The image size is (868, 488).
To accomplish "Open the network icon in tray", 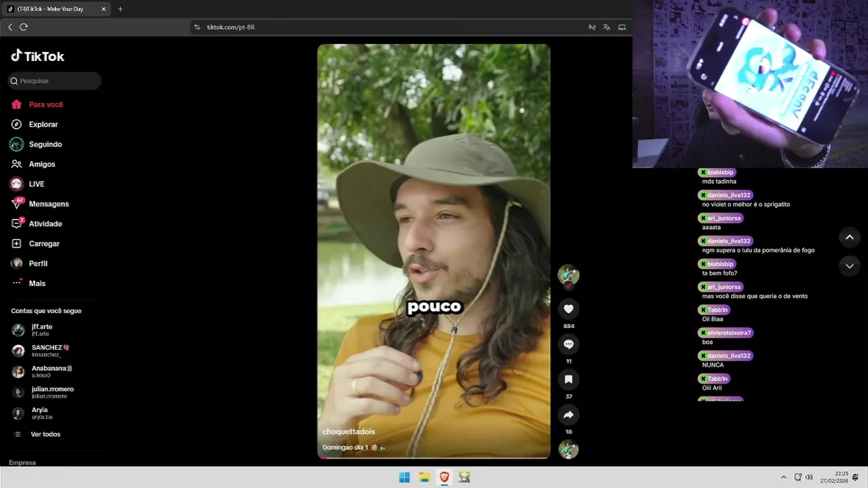I will (797, 477).
